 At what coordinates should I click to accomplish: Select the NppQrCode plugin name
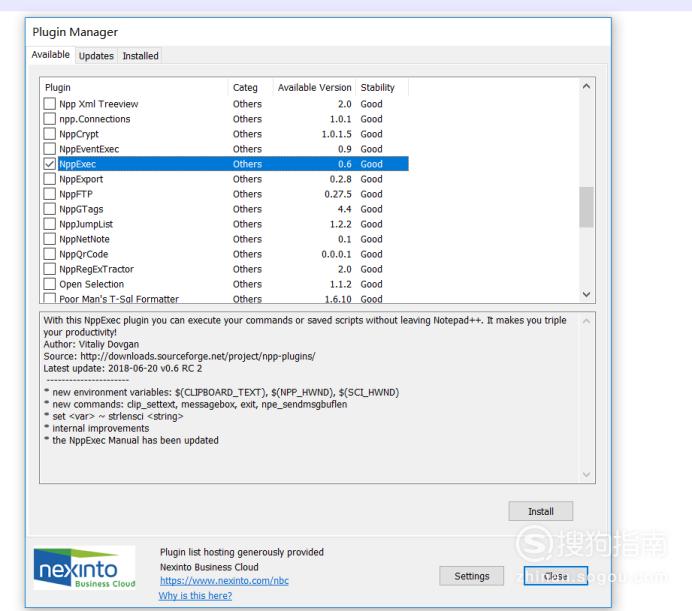[x=84, y=254]
